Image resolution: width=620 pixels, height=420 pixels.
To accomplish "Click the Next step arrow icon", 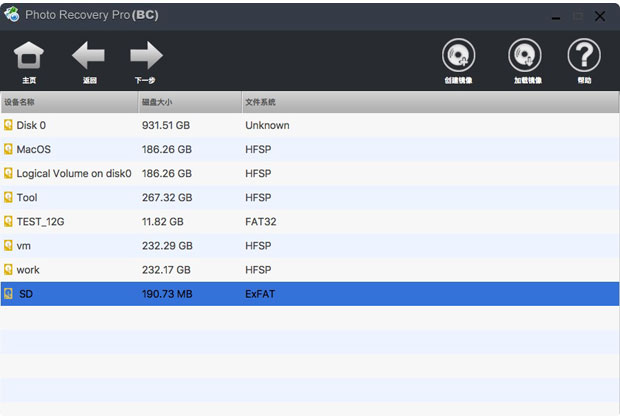I will point(146,55).
